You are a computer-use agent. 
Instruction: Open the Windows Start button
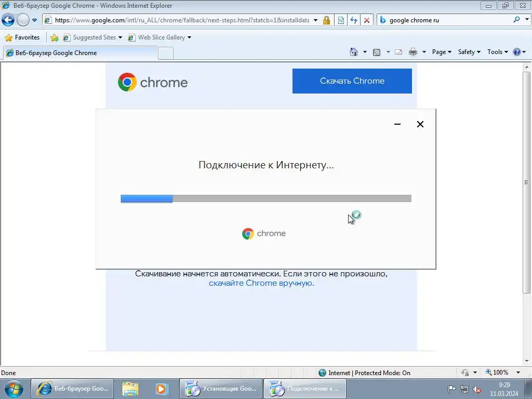14,389
